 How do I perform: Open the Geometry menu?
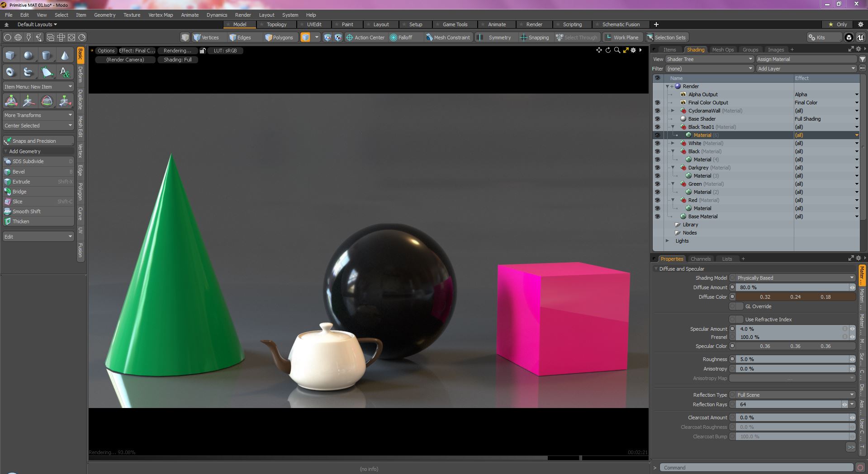(x=104, y=15)
